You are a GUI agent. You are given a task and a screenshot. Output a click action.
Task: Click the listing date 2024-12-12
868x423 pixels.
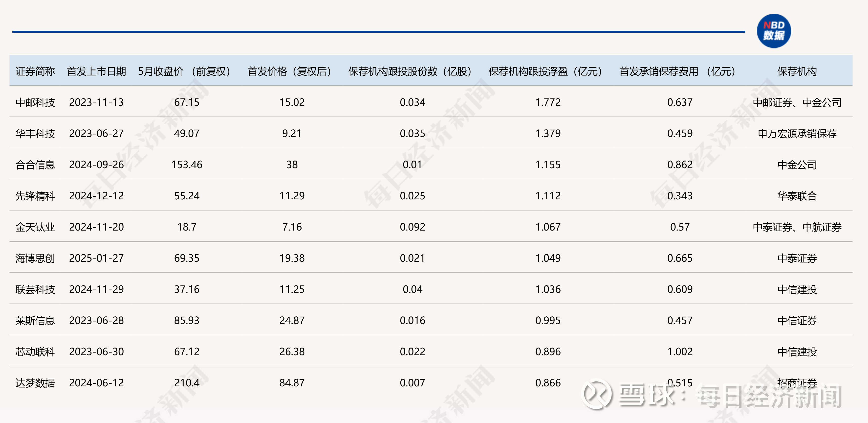click(96, 196)
